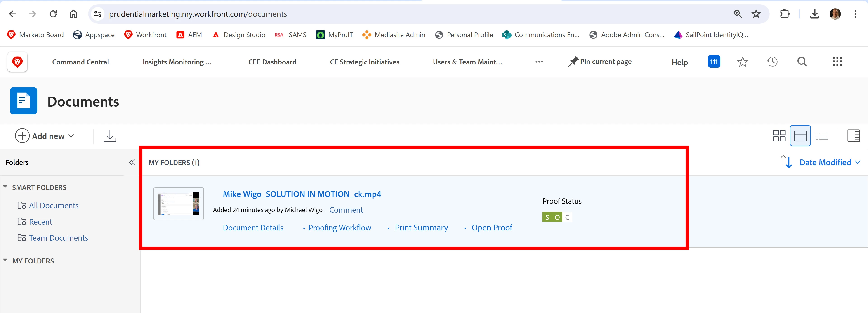Image resolution: width=868 pixels, height=313 pixels.
Task: Switch to standard row view
Action: pos(800,136)
